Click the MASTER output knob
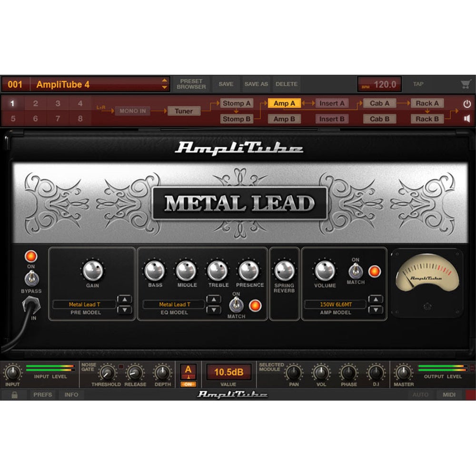This screenshot has height=476, width=476. click(x=403, y=373)
